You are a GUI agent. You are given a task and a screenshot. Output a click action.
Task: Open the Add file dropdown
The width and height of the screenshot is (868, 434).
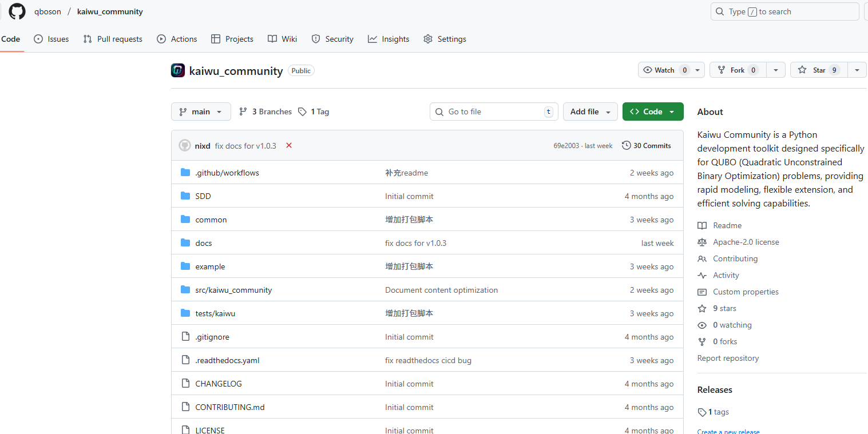(x=590, y=112)
